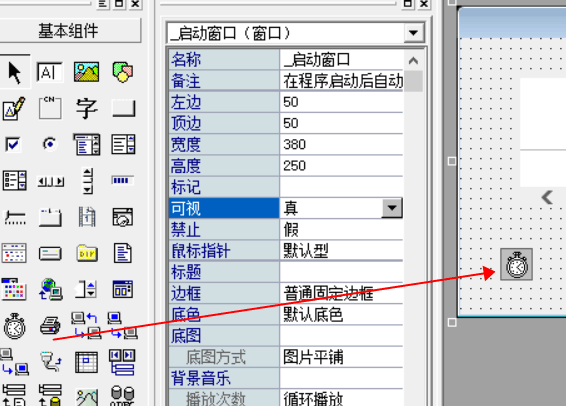Viewport: 566px width, 406px height.
Task: Pick the list box component
Action: 123,144
